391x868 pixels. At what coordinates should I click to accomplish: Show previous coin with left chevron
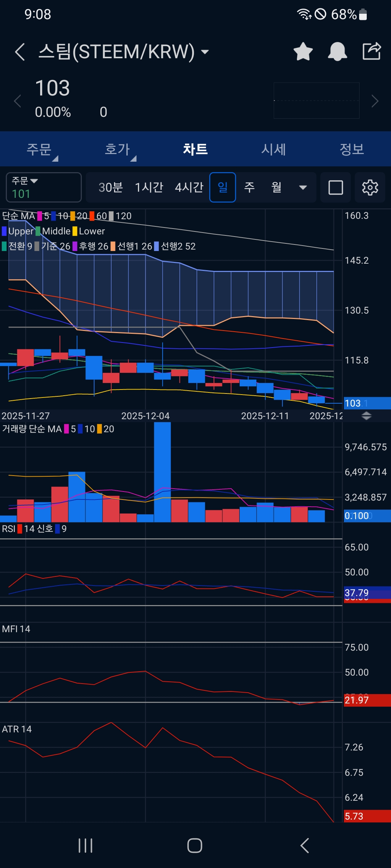pyautogui.click(x=17, y=101)
